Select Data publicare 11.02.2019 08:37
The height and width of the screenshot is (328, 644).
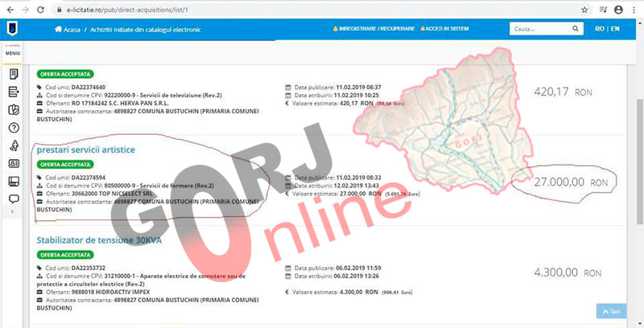tap(337, 88)
